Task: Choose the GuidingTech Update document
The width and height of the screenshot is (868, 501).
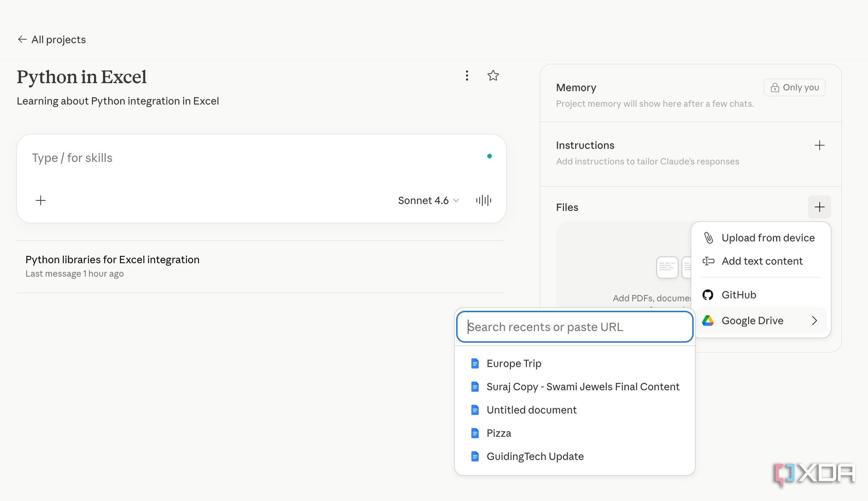Action: tap(575, 456)
